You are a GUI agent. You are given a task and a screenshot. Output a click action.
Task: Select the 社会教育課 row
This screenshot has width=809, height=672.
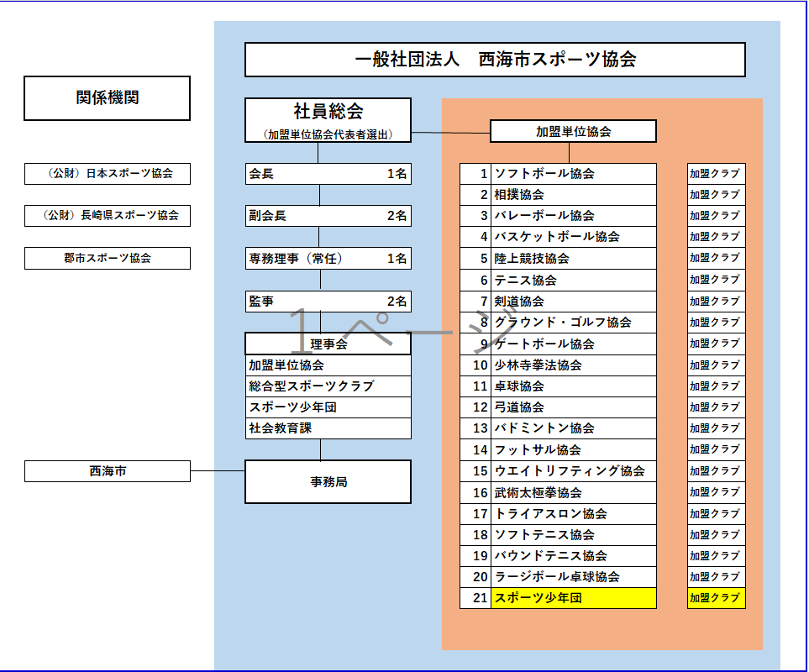328,428
